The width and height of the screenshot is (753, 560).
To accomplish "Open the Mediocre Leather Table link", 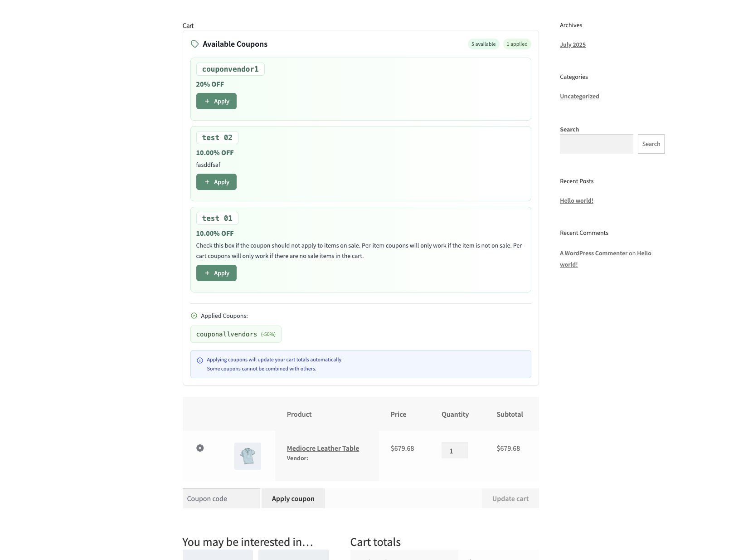I will coord(323,448).
